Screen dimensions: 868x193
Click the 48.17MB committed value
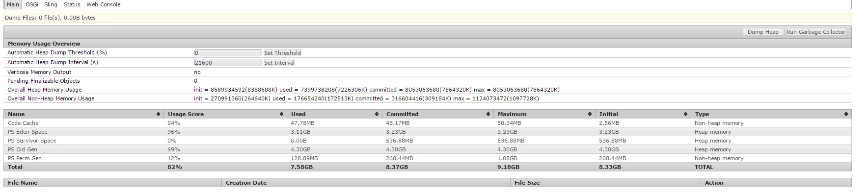point(398,123)
